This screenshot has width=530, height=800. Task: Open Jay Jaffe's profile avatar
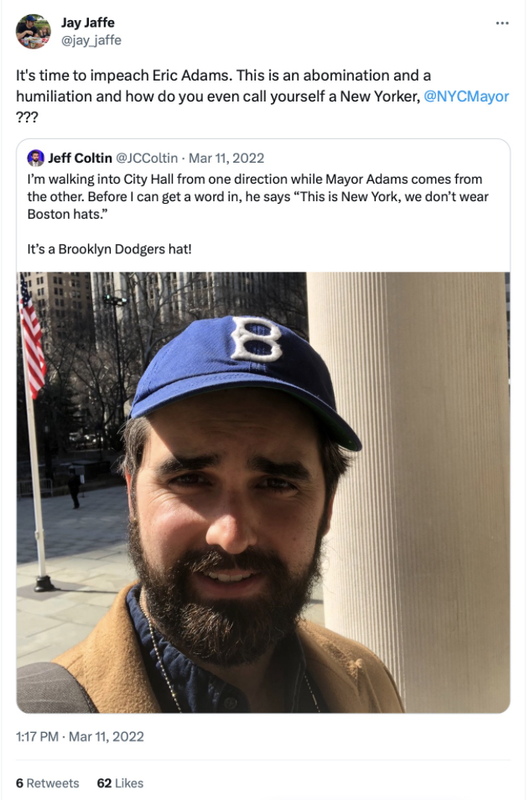pyautogui.click(x=33, y=31)
